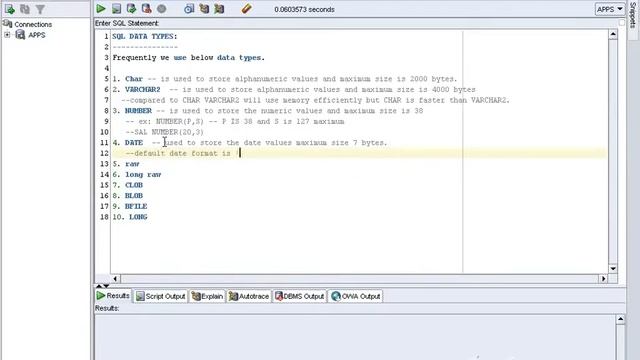This screenshot has width=640, height=360.
Task: Click the Autotrace toolbar icon beside Explain Plan
Action: (219, 9)
